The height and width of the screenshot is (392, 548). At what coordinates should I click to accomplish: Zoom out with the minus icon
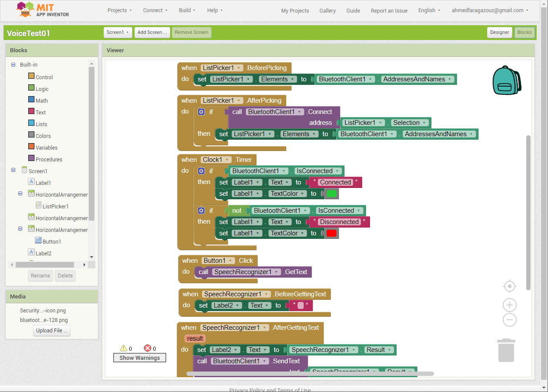click(509, 320)
